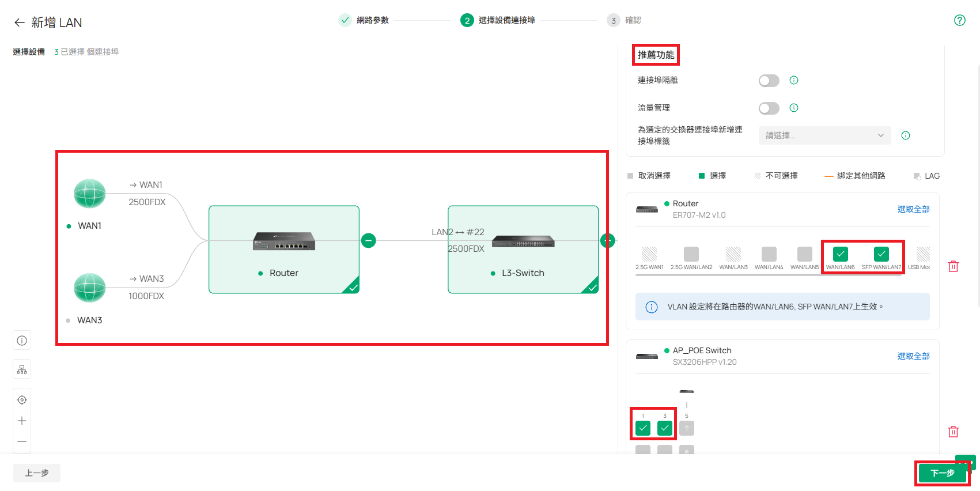The height and width of the screenshot is (491, 980).
Task: Click the WAN1 globe icon
Action: coord(90,194)
